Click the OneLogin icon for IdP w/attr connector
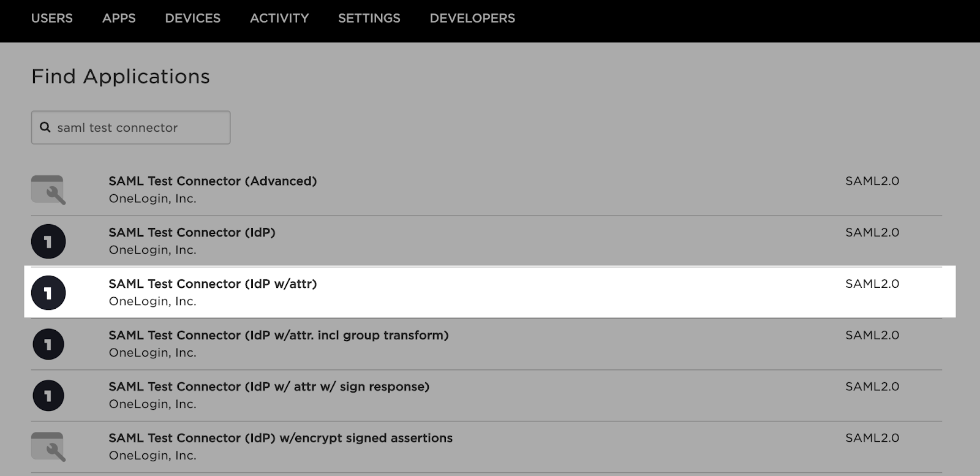Image resolution: width=980 pixels, height=476 pixels. pyautogui.click(x=48, y=293)
